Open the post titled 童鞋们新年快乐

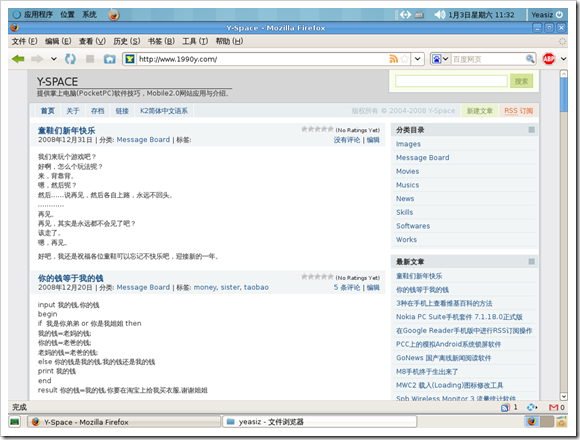click(x=67, y=130)
